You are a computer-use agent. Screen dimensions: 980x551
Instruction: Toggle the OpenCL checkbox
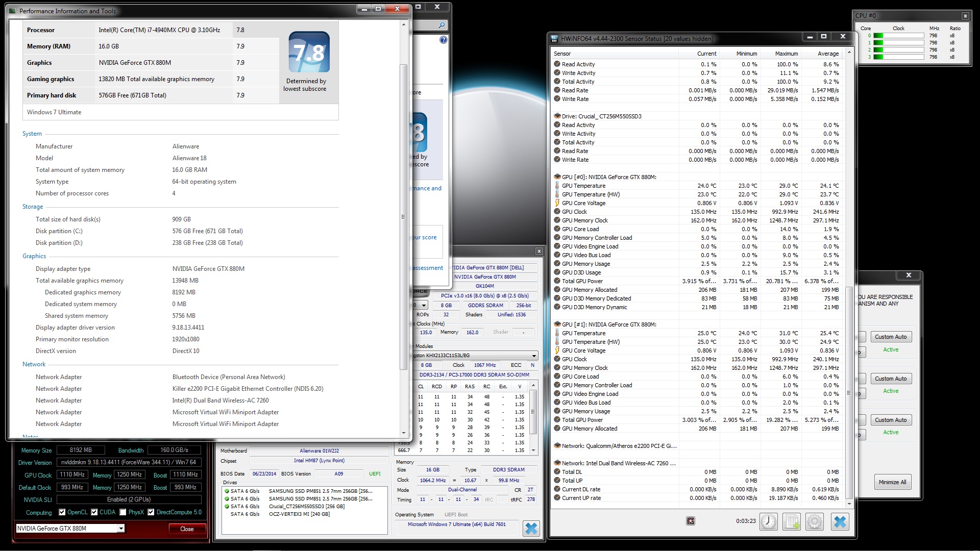click(x=62, y=512)
